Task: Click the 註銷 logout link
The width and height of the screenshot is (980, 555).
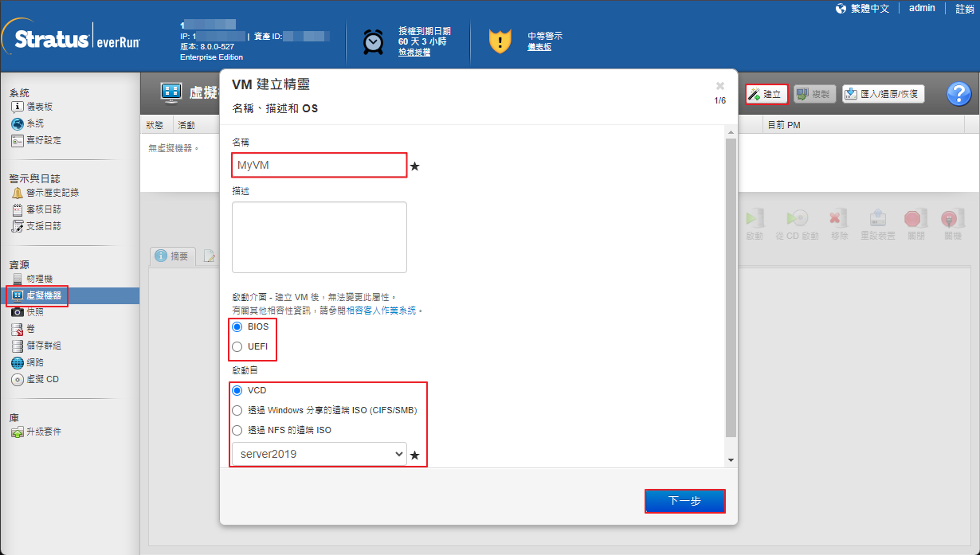Action: pyautogui.click(x=964, y=8)
